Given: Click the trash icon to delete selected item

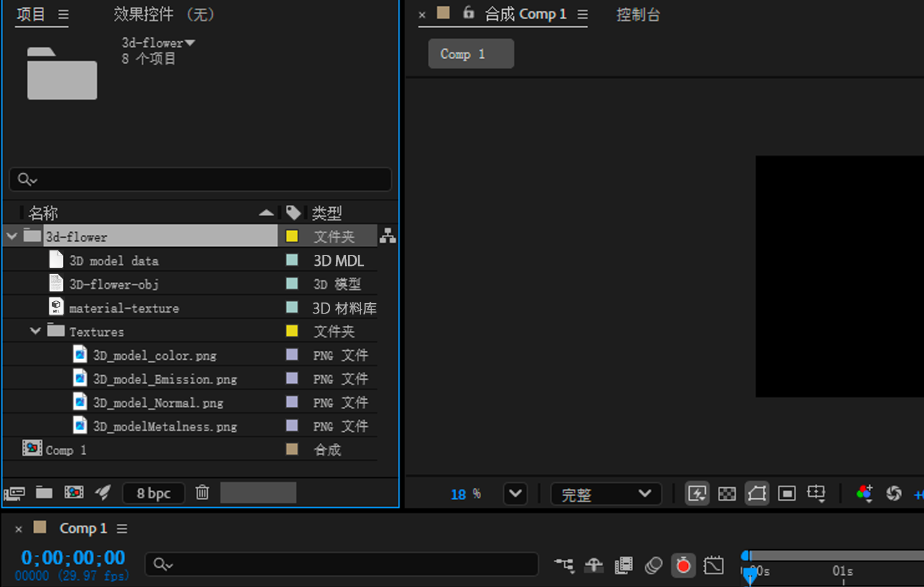Looking at the screenshot, I should 202,493.
